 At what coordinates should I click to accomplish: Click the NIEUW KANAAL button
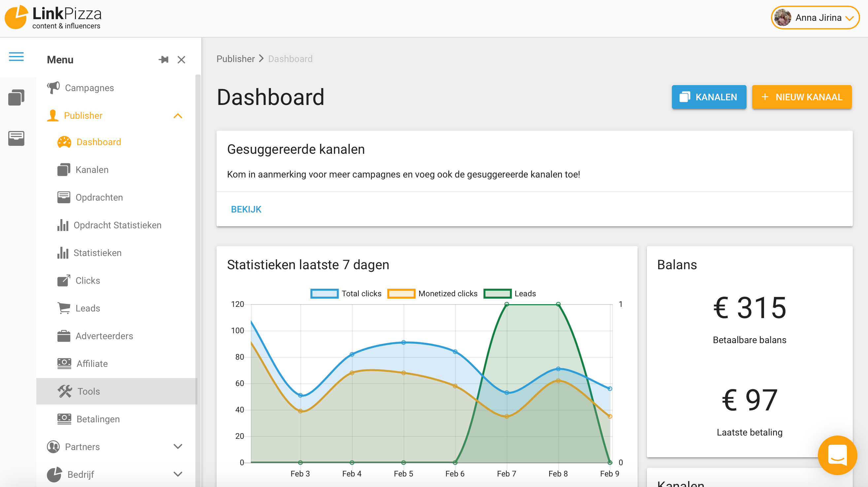click(x=801, y=97)
